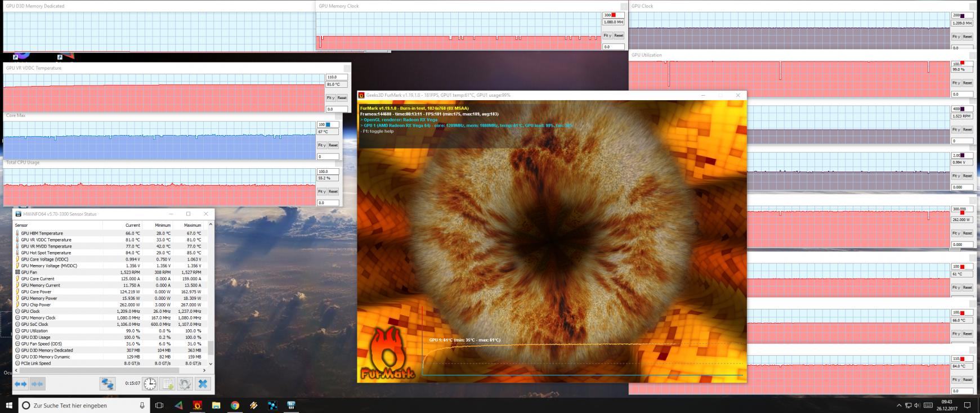Click HWiNFO64 window title bar icon

coord(18,214)
